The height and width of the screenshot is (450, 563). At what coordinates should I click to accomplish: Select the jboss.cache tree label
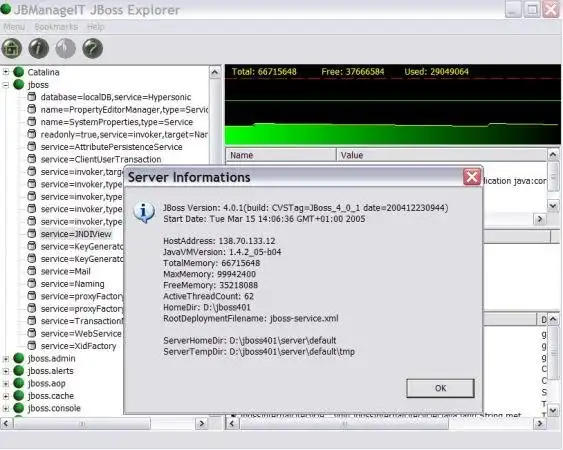(x=51, y=396)
